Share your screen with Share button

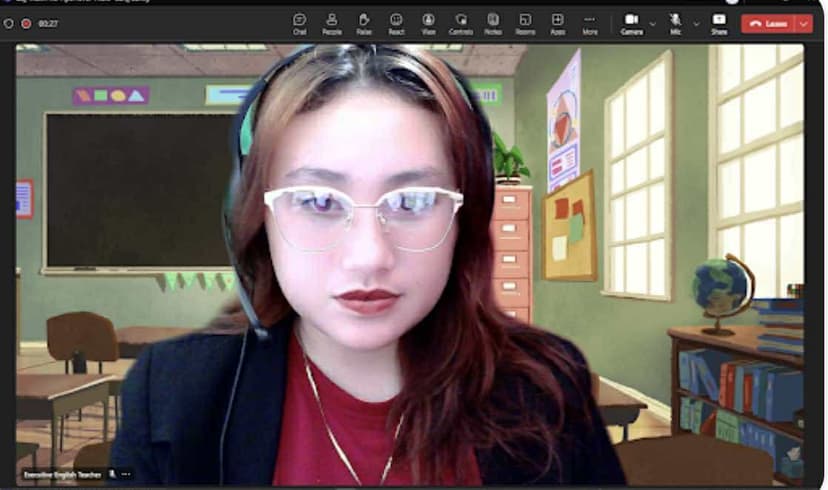tap(719, 23)
